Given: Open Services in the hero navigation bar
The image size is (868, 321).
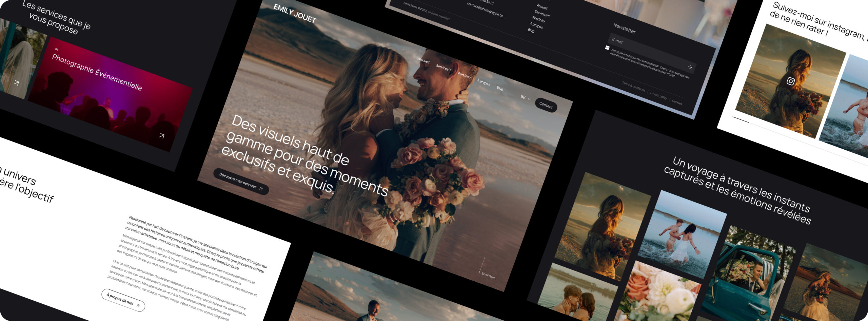Looking at the screenshot, I should (x=443, y=67).
